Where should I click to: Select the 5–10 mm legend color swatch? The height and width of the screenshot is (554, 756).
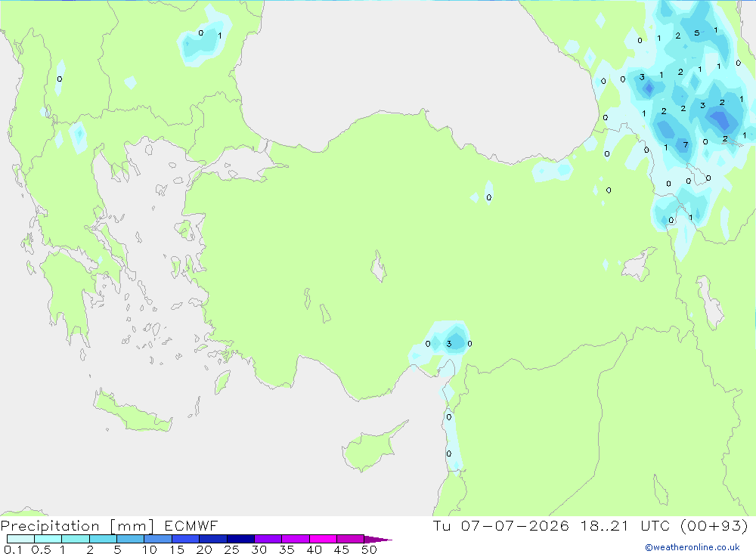[131, 539]
